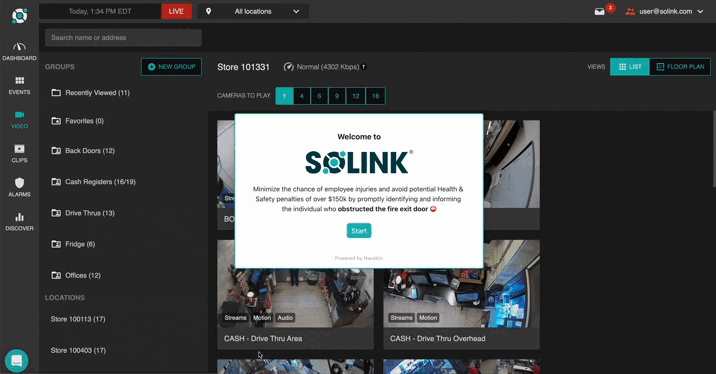Follow the Powered by Navattic link

359,258
